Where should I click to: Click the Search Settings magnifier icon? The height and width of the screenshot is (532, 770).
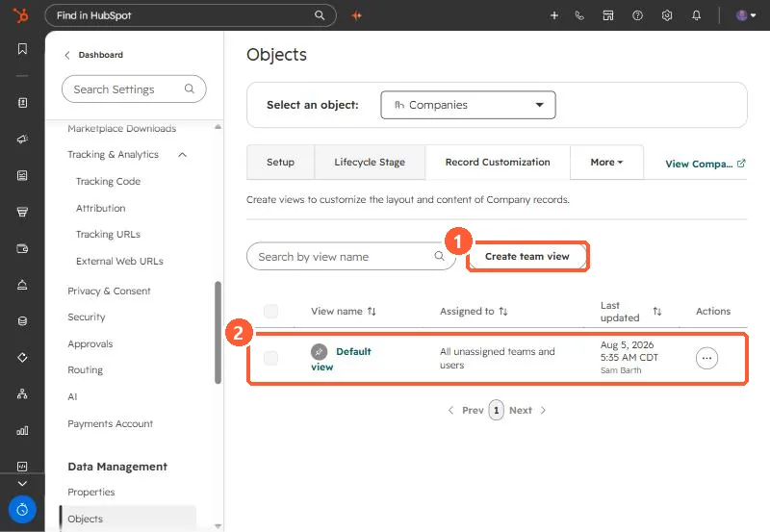tap(189, 89)
